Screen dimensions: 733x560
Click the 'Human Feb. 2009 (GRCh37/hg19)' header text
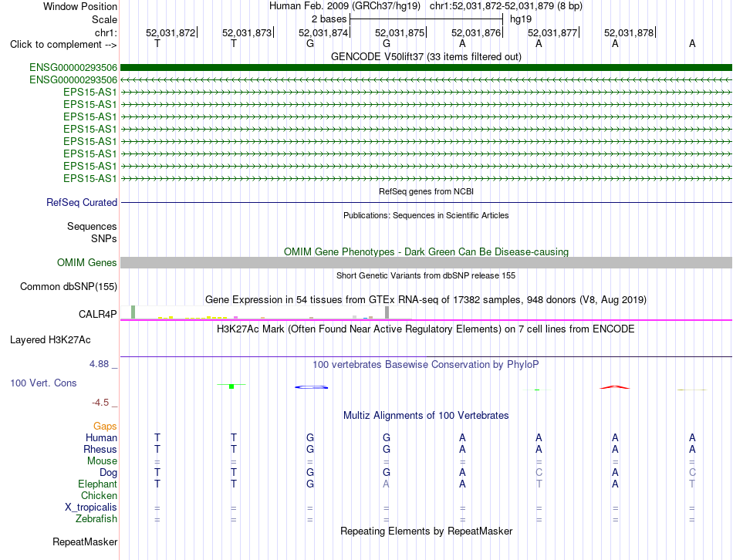(345, 6)
